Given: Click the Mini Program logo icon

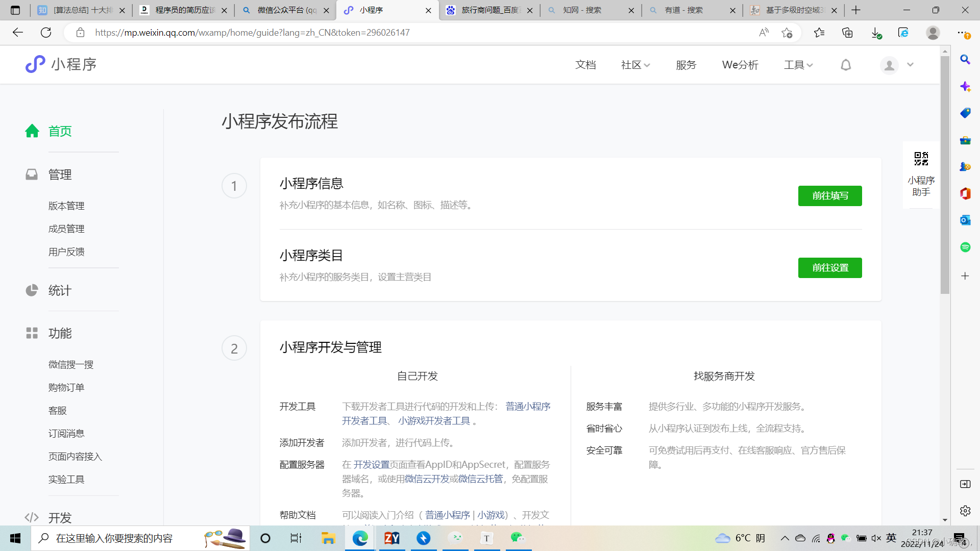Looking at the screenshot, I should tap(35, 64).
